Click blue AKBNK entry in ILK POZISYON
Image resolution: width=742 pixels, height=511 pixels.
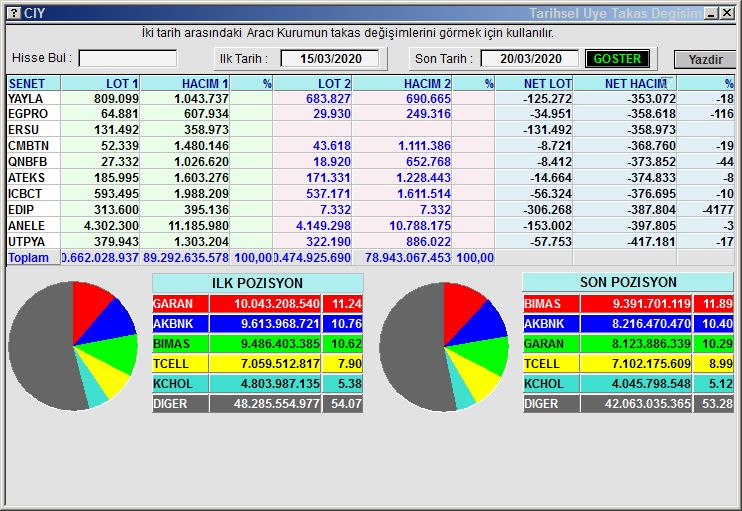(x=236, y=324)
